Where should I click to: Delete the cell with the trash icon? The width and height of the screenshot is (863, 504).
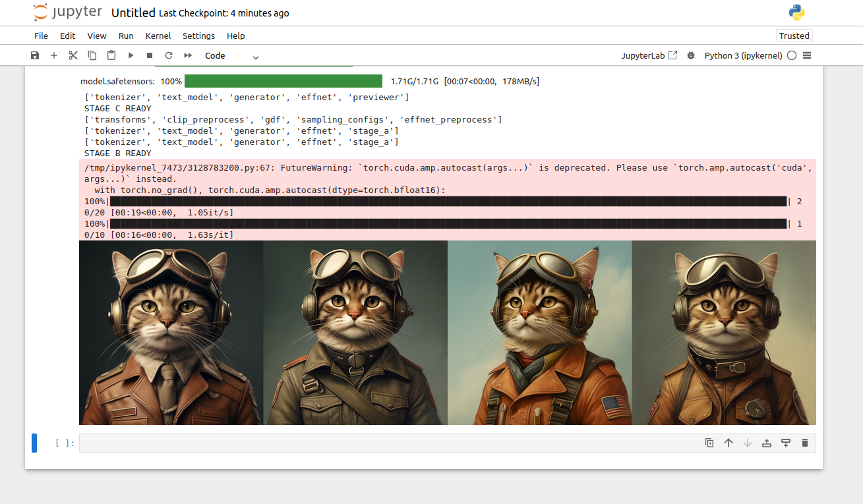(804, 443)
